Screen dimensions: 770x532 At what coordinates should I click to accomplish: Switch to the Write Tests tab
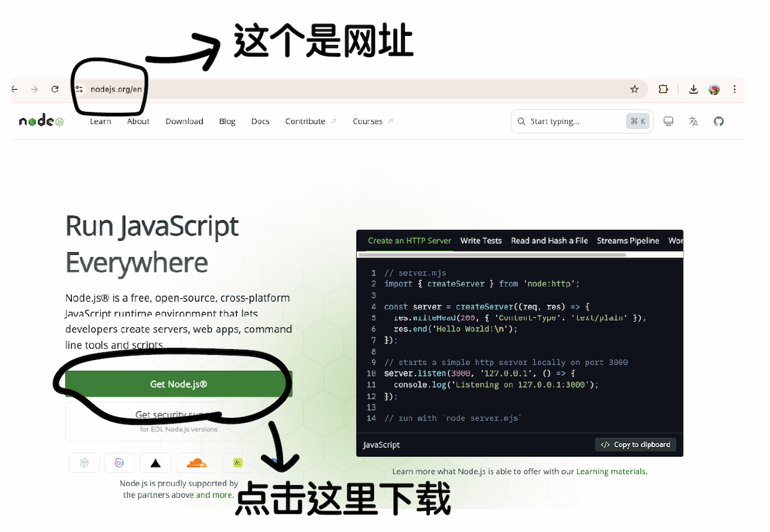pyautogui.click(x=481, y=241)
